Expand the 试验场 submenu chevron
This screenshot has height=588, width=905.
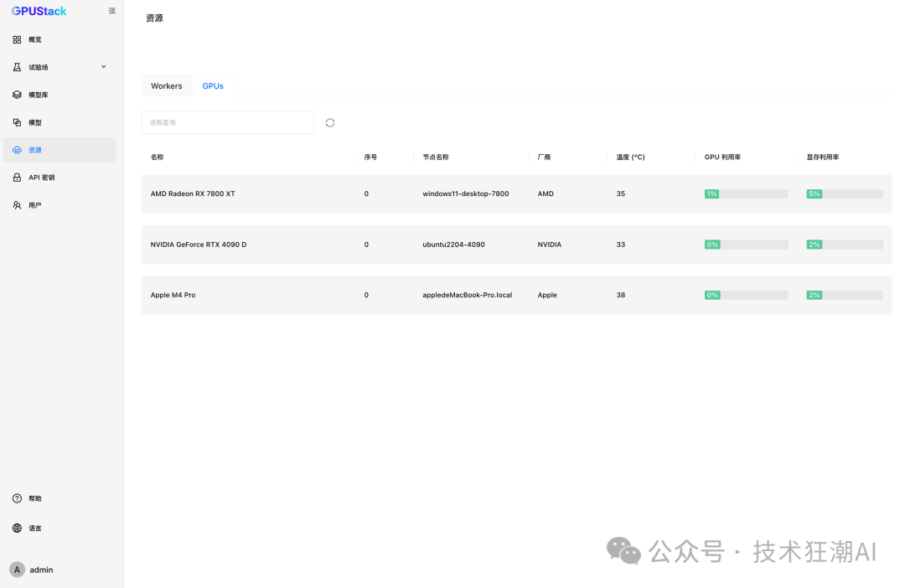(x=104, y=67)
